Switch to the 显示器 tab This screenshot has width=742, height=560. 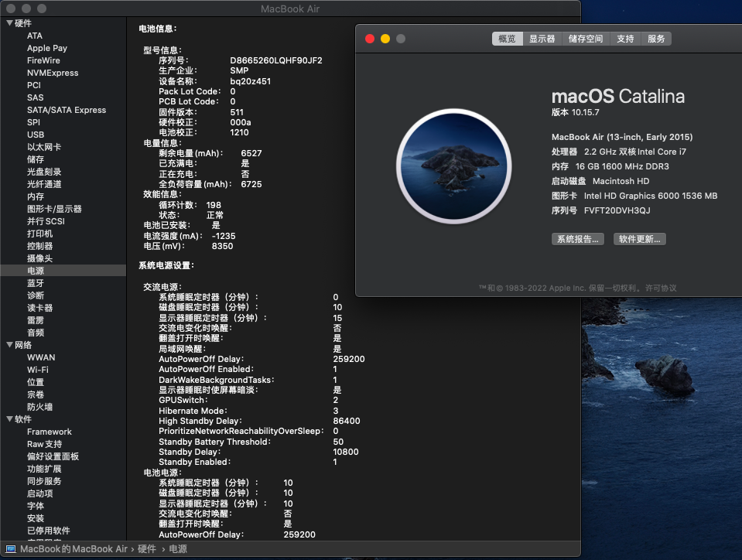coord(542,38)
